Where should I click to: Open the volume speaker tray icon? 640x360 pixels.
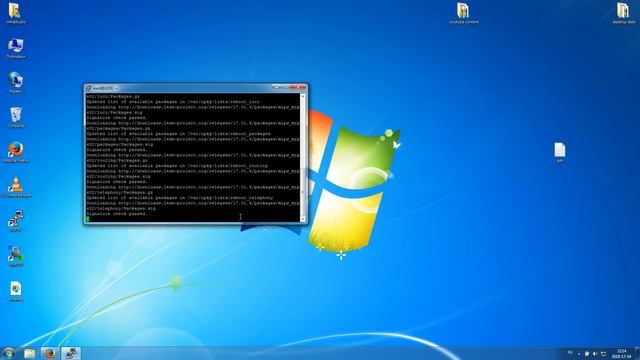pyautogui.click(x=595, y=354)
